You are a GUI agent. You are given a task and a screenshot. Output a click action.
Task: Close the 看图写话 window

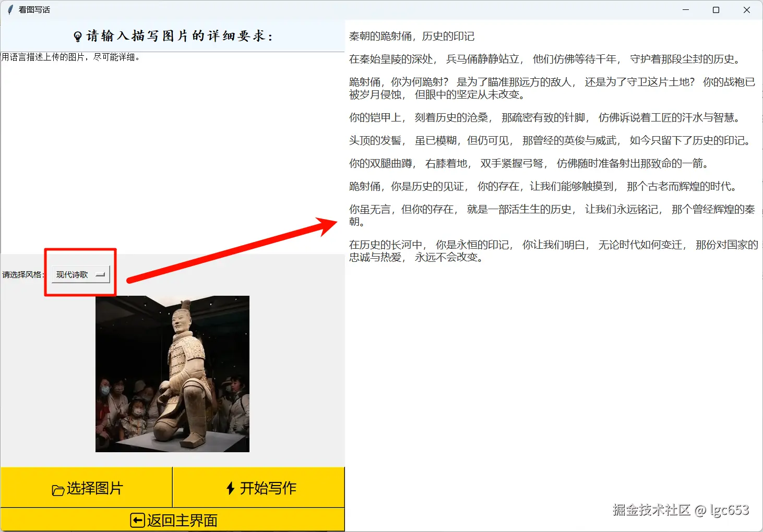tap(747, 10)
